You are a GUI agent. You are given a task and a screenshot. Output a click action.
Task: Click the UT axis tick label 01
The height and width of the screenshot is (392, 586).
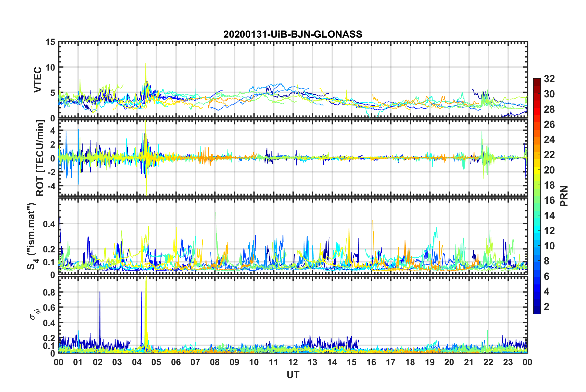pyautogui.click(x=78, y=362)
